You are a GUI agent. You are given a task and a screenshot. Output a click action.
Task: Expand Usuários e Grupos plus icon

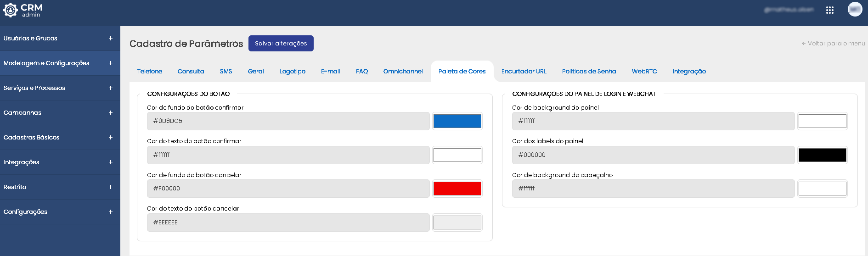point(111,39)
